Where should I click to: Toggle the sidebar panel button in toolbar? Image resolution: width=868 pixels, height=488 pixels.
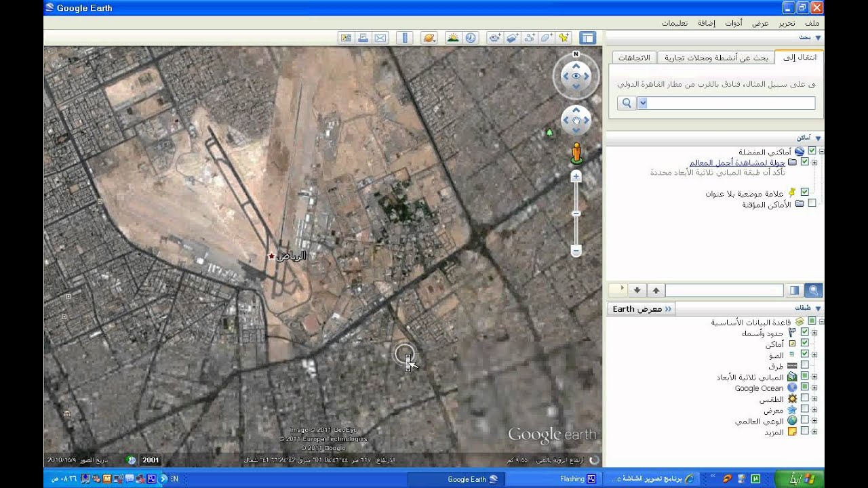(x=587, y=38)
